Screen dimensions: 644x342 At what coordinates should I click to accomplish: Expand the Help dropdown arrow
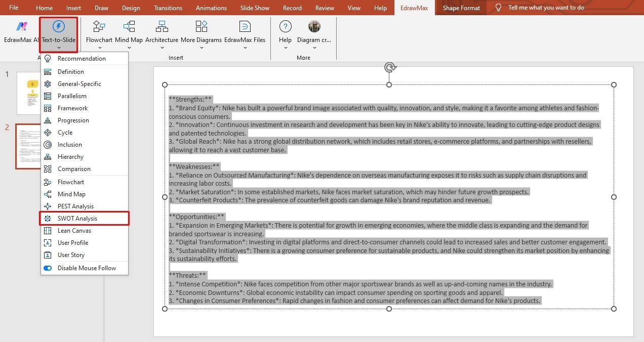click(286, 48)
